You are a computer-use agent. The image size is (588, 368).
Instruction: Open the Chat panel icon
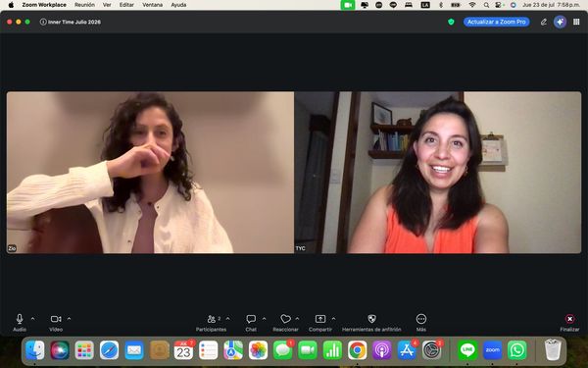click(x=251, y=319)
